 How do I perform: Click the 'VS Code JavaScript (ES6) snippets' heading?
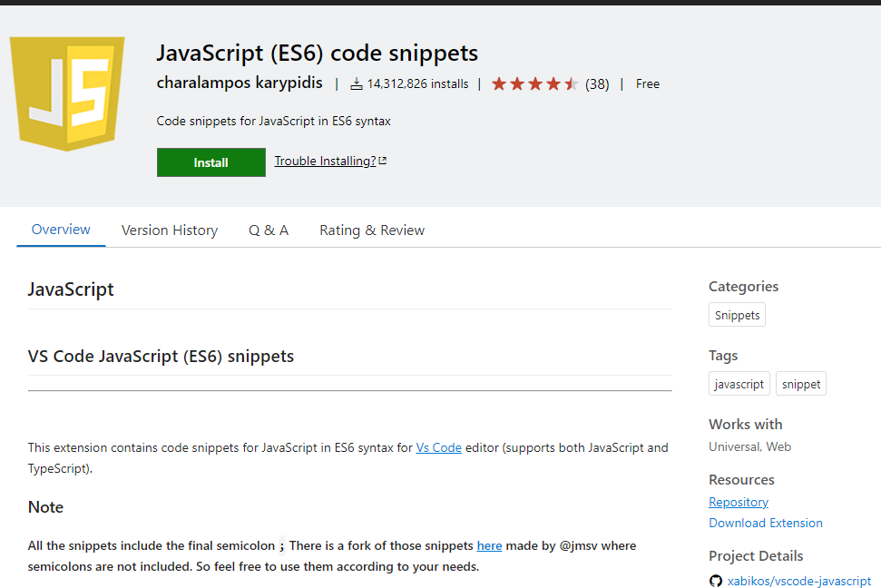coord(161,357)
